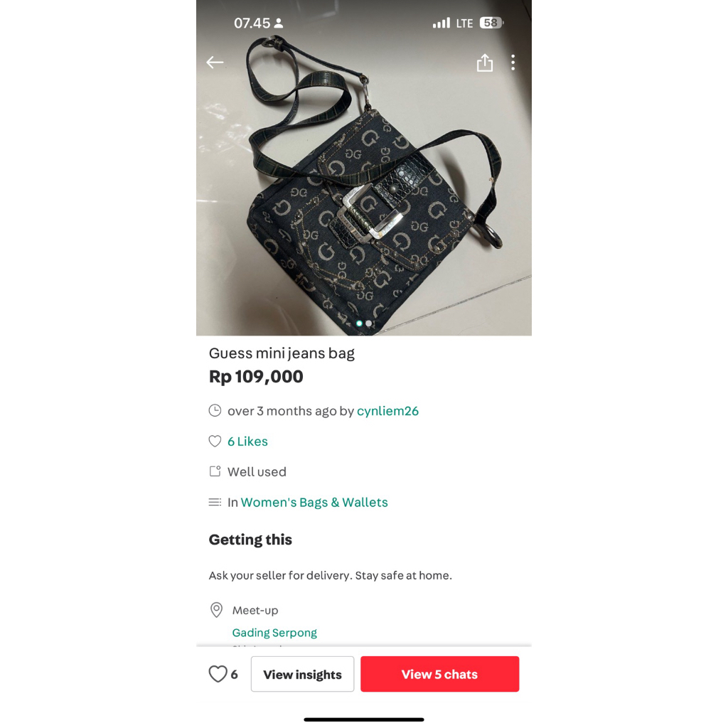
Task: Toggle the like heart in bottom bar
Action: [x=218, y=674]
